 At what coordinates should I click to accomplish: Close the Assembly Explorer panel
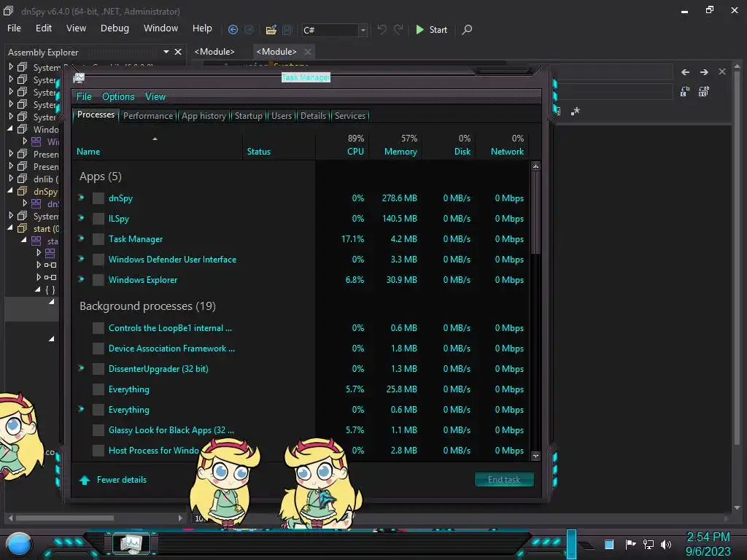[x=178, y=52]
